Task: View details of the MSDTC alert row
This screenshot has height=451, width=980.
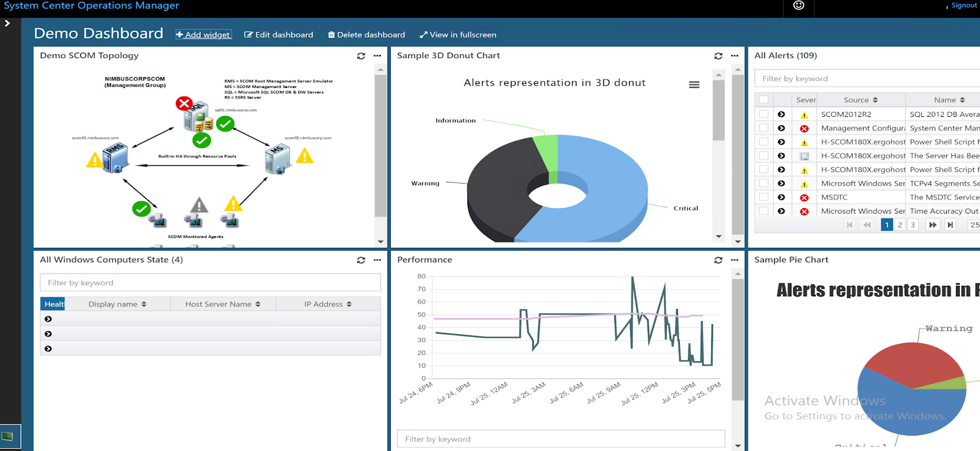Action: coord(781,197)
